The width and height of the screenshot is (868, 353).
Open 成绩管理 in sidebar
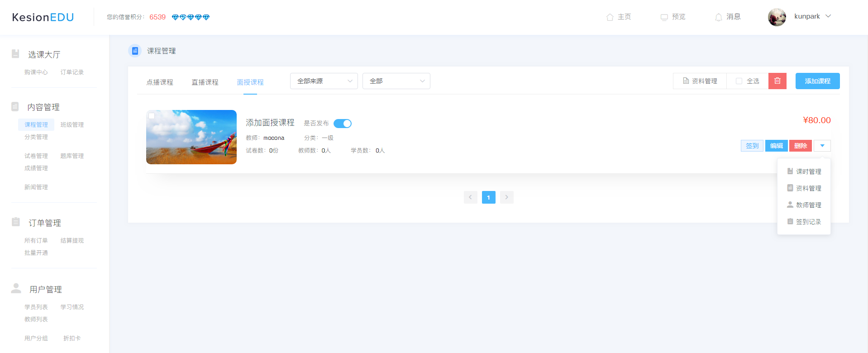tap(36, 168)
